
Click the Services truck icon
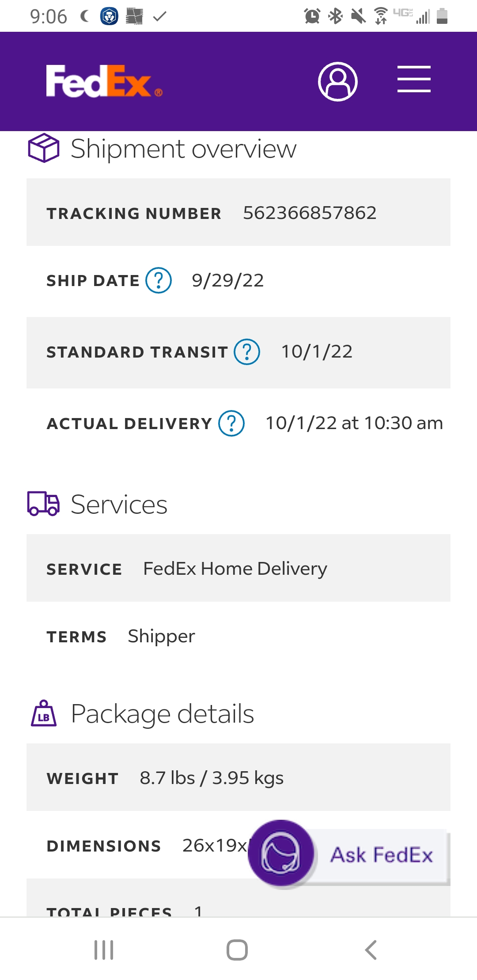click(43, 504)
